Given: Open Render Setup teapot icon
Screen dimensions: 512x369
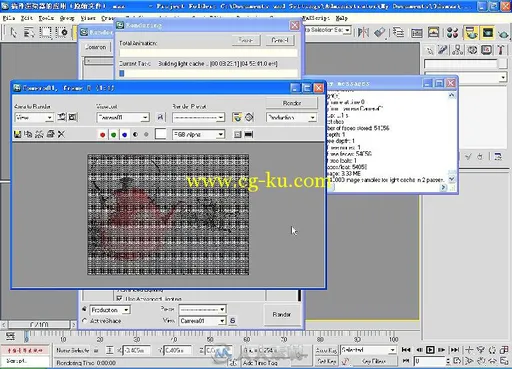Looking at the screenshot, I should click(x=471, y=33).
